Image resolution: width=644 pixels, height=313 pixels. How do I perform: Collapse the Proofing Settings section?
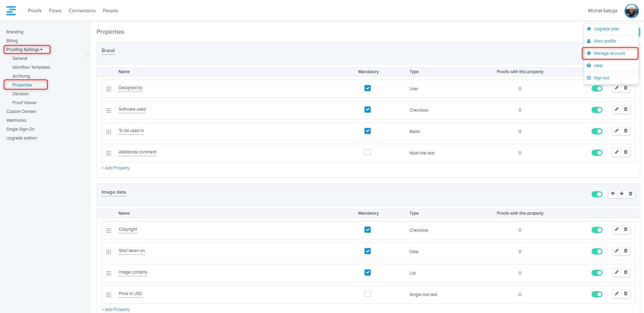point(25,50)
